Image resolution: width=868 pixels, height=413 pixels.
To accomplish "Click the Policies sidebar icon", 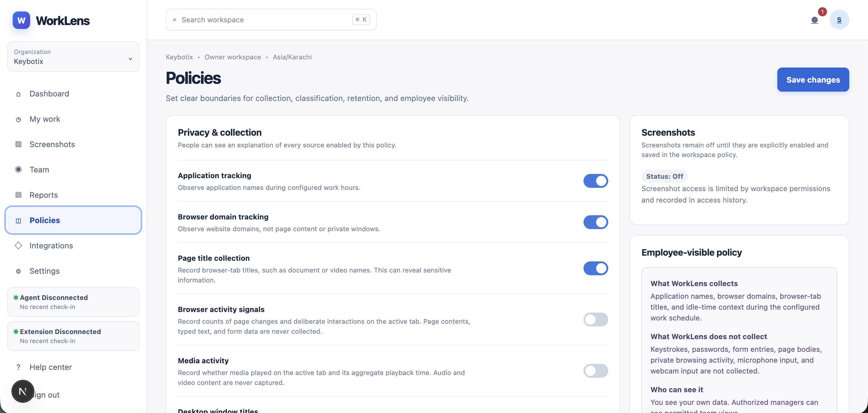I will (x=18, y=220).
